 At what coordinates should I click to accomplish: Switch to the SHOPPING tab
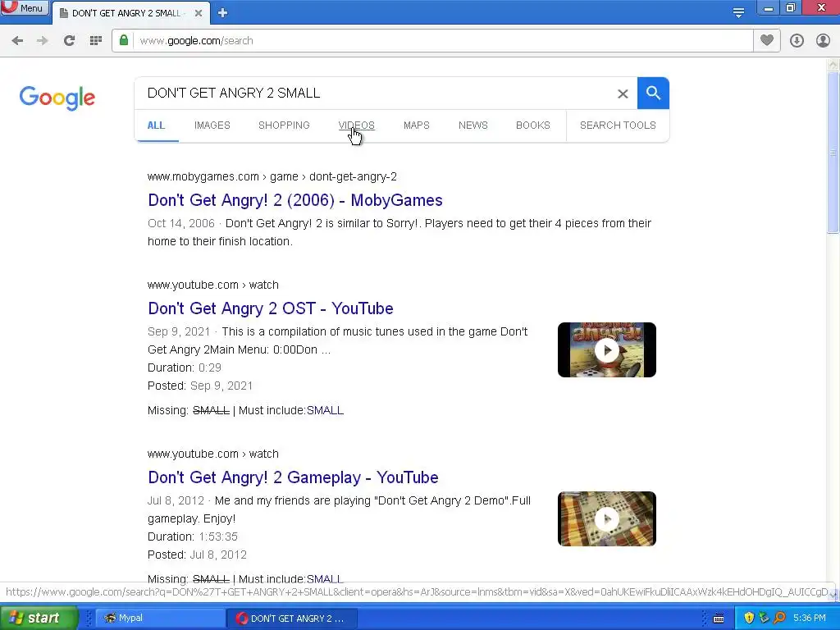(284, 126)
